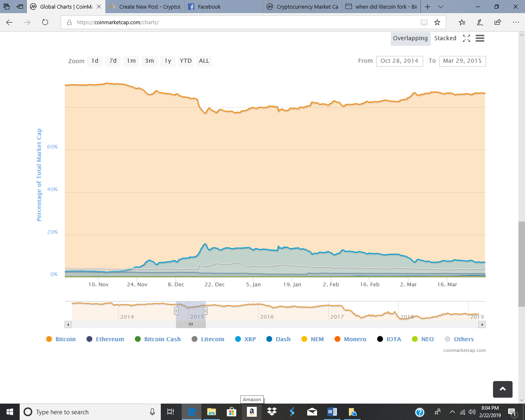Image resolution: width=525 pixels, height=420 pixels.
Task: Click the back-to-top arrow button
Action: click(503, 389)
